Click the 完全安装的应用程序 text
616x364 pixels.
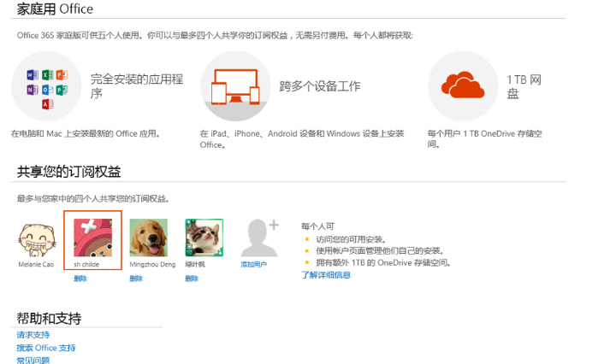(x=137, y=86)
